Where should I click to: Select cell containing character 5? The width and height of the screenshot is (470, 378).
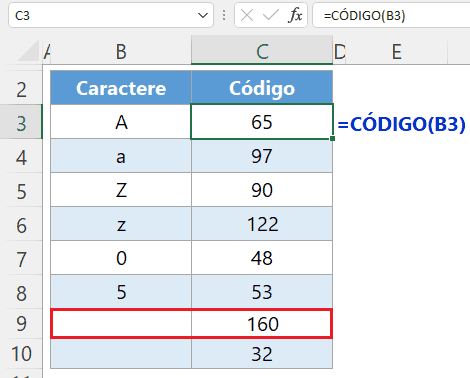121,292
